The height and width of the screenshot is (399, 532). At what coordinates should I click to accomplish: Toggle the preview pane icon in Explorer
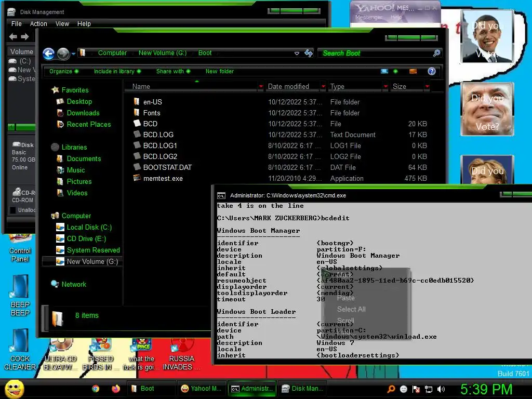413,71
